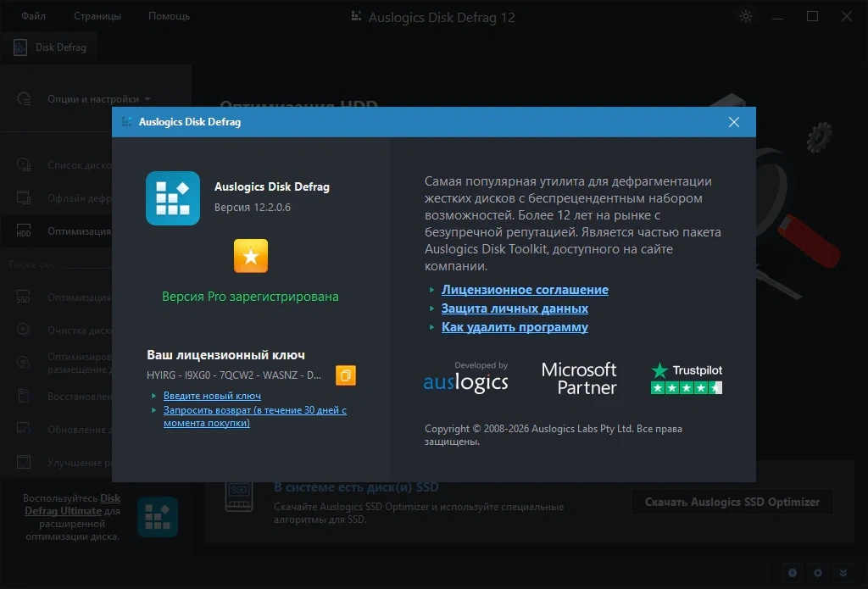Image resolution: width=868 pixels, height=589 pixels.
Task: Select the Disk Defrag tab
Action: pyautogui.click(x=50, y=47)
